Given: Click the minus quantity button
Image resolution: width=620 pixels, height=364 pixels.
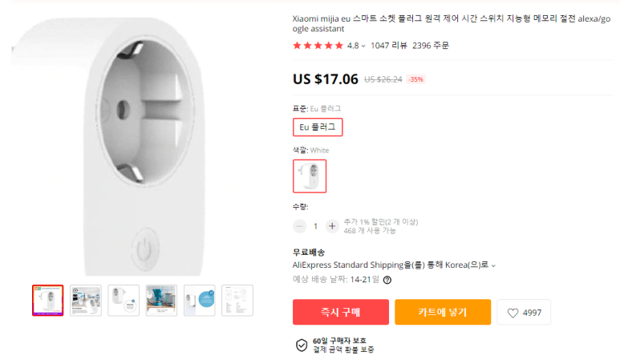Looking at the screenshot, I should pyautogui.click(x=299, y=226).
